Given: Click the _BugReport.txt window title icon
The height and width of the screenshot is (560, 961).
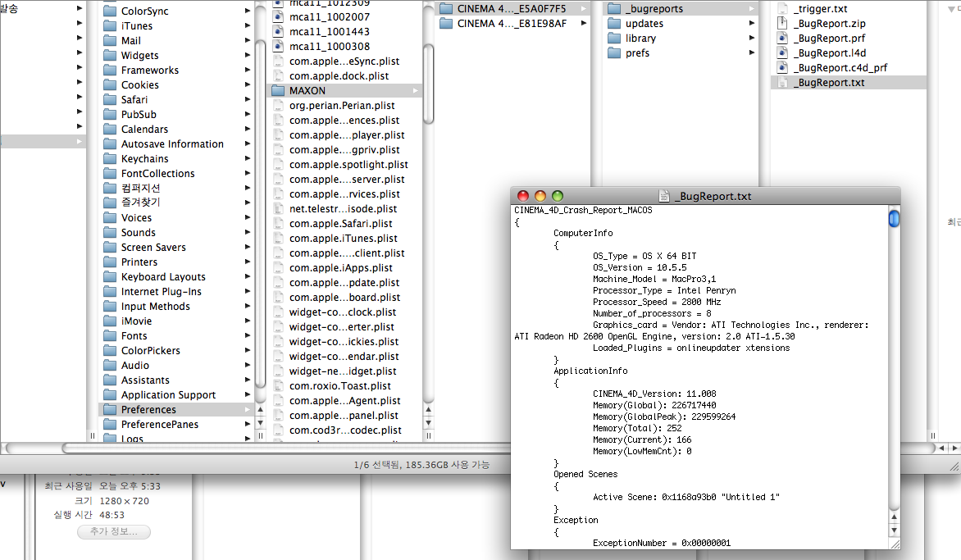Looking at the screenshot, I should (x=664, y=196).
